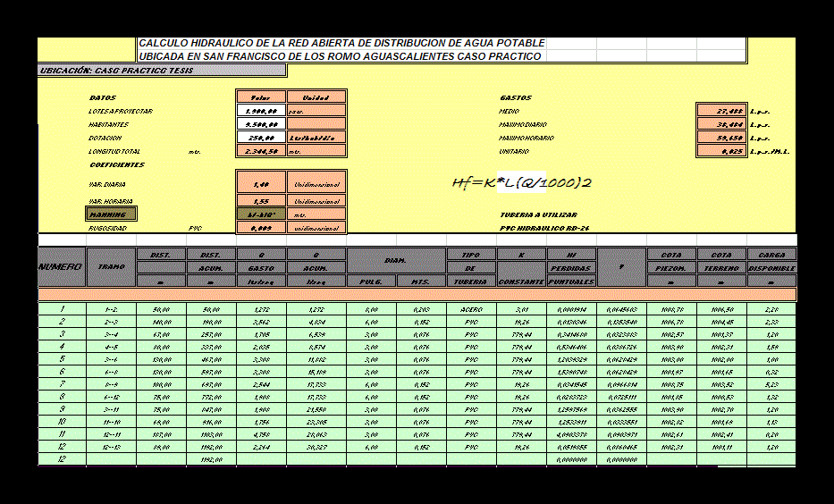Click the Hf=K*L(Q/1000)2 formula text
The image size is (834, 504).
tap(522, 183)
